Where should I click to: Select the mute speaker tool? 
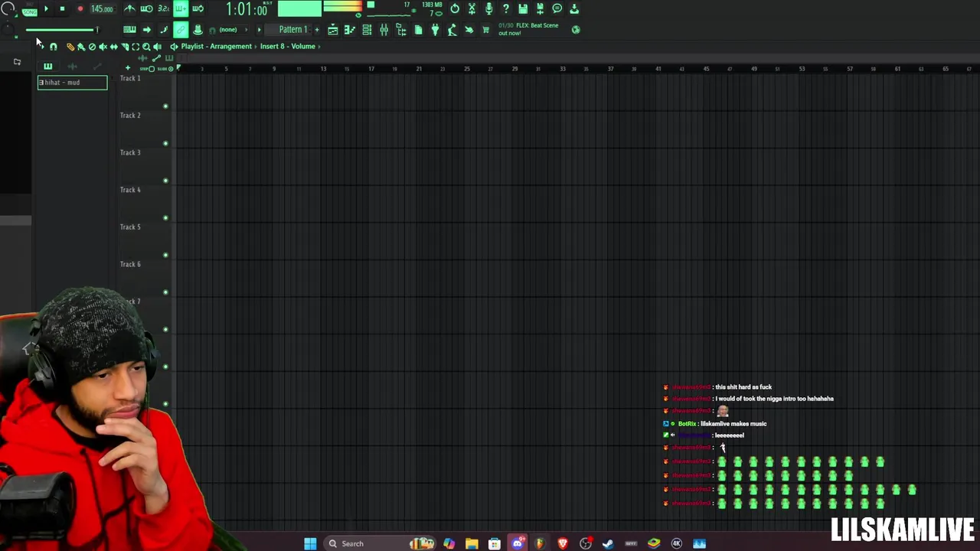tap(103, 47)
